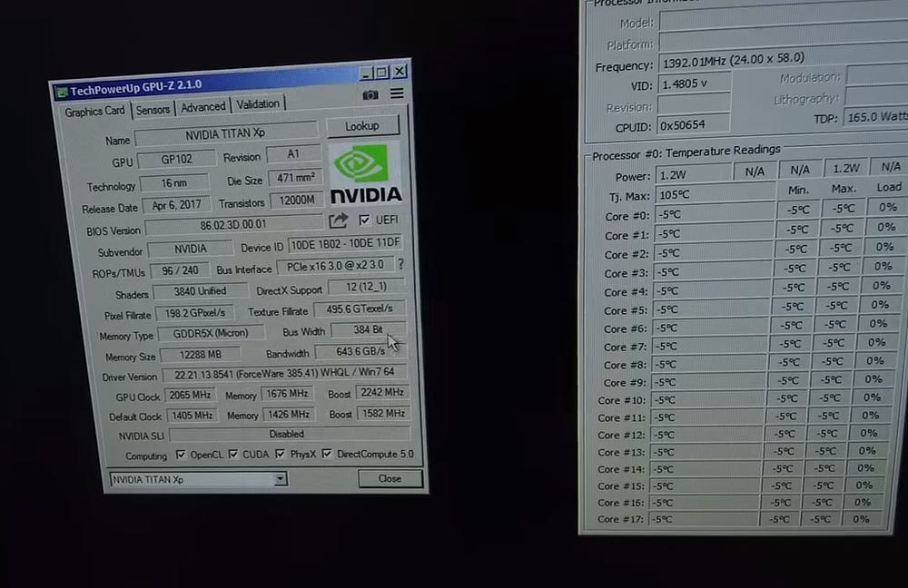Click the Close button in GPU-Z
The height and width of the screenshot is (588, 908).
[x=390, y=478]
